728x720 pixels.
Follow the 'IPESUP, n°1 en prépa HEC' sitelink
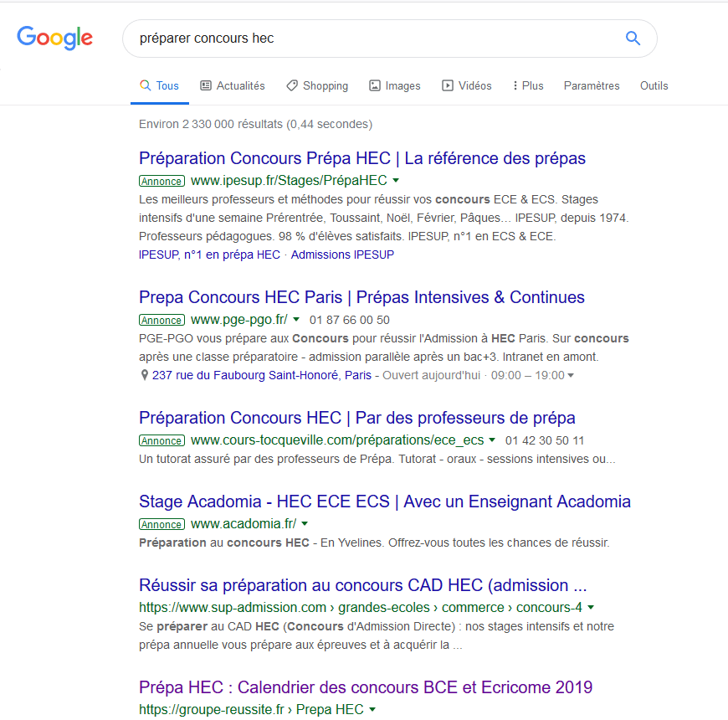coord(209,255)
